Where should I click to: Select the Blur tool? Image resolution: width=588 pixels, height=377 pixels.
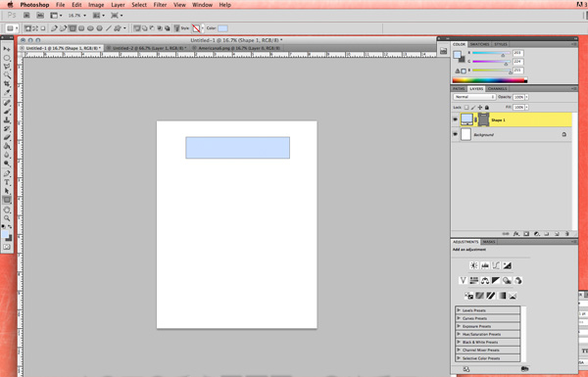coord(7,155)
